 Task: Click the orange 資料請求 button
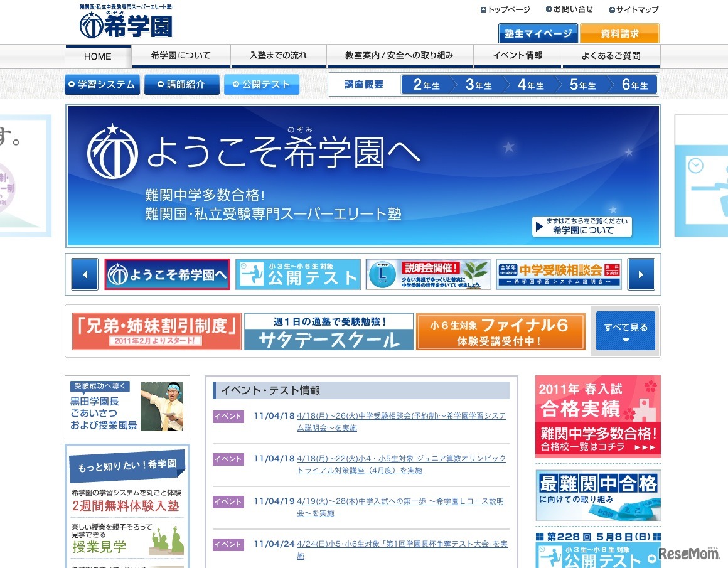[618, 33]
